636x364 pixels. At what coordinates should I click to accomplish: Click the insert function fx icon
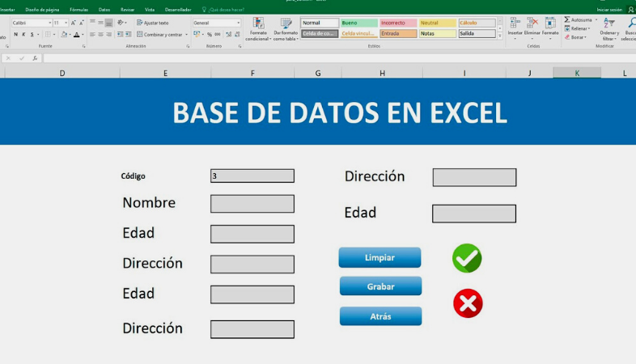coord(36,58)
